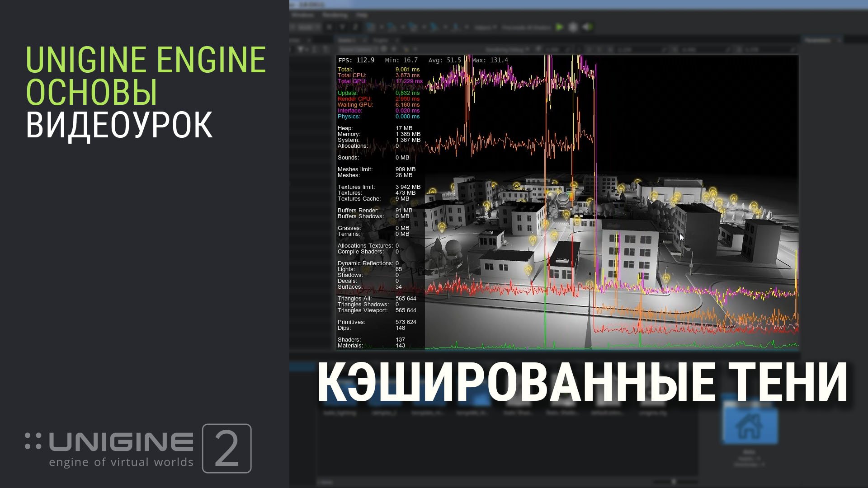Toggle the freeze icon beside the Play button
868x488 pixels.
(x=573, y=27)
